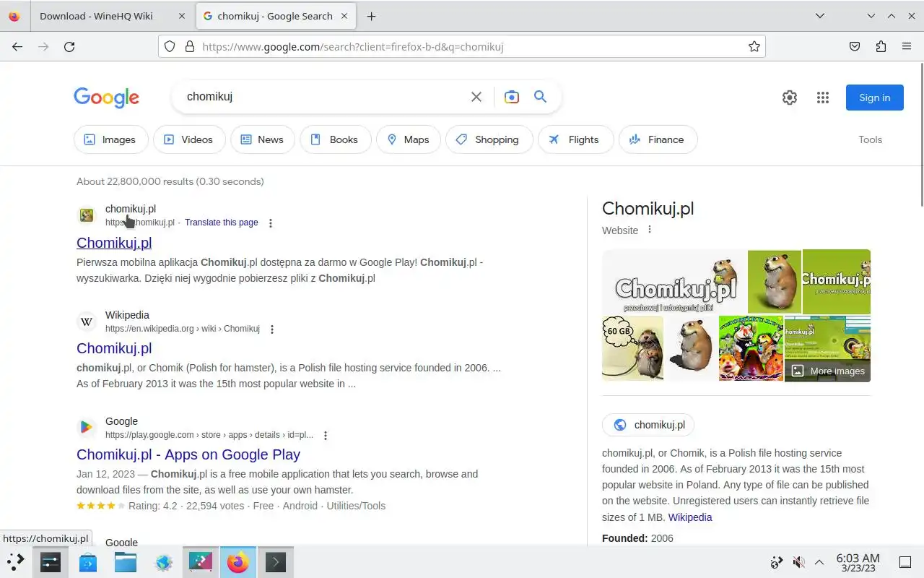
Task: Save page to Pocket
Action: (x=855, y=47)
